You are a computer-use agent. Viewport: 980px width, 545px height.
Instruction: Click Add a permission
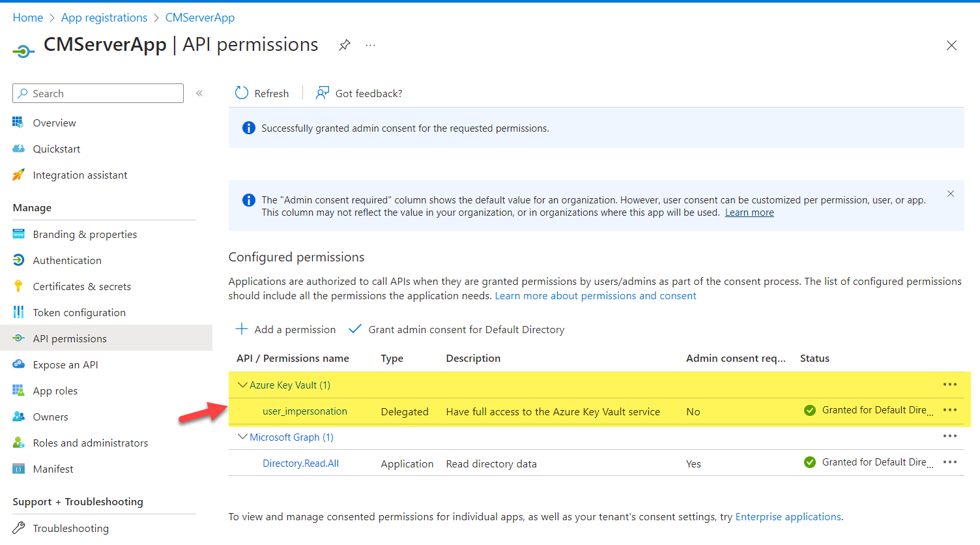[x=285, y=329]
